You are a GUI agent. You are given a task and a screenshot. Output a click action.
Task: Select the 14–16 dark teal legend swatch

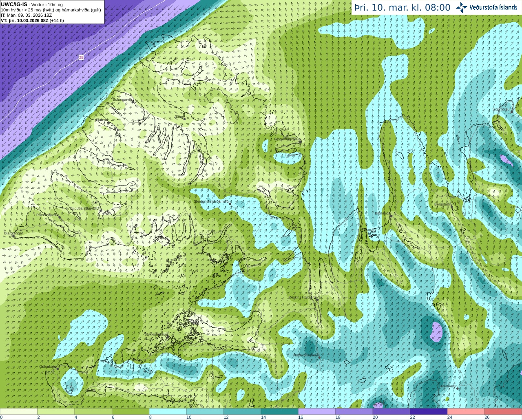coord(279,411)
